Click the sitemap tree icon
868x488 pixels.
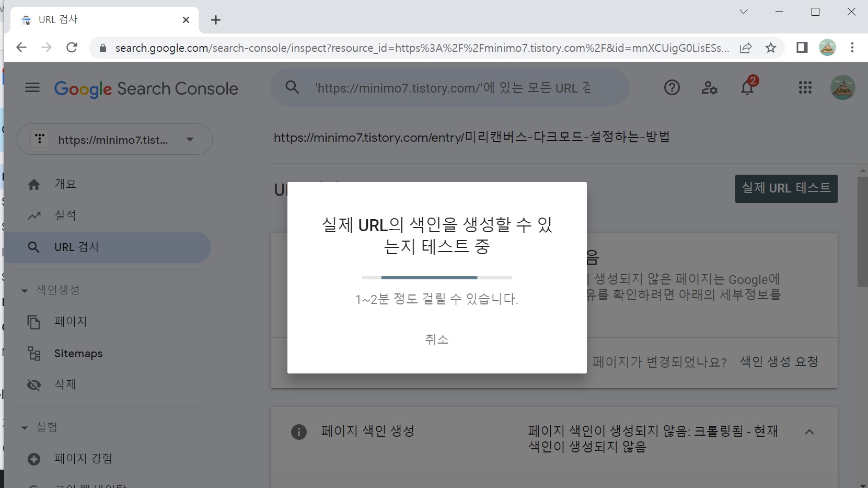click(x=34, y=354)
